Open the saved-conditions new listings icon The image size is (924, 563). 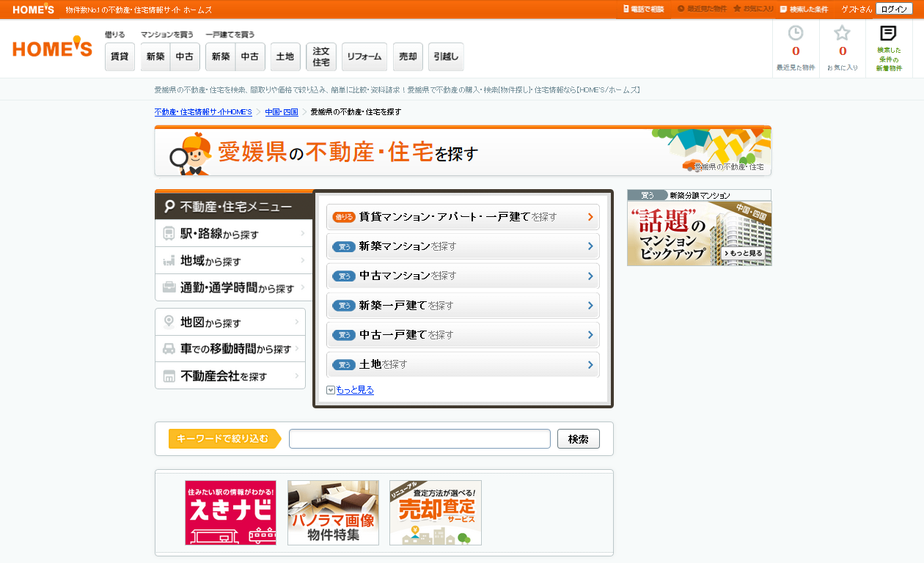(889, 33)
